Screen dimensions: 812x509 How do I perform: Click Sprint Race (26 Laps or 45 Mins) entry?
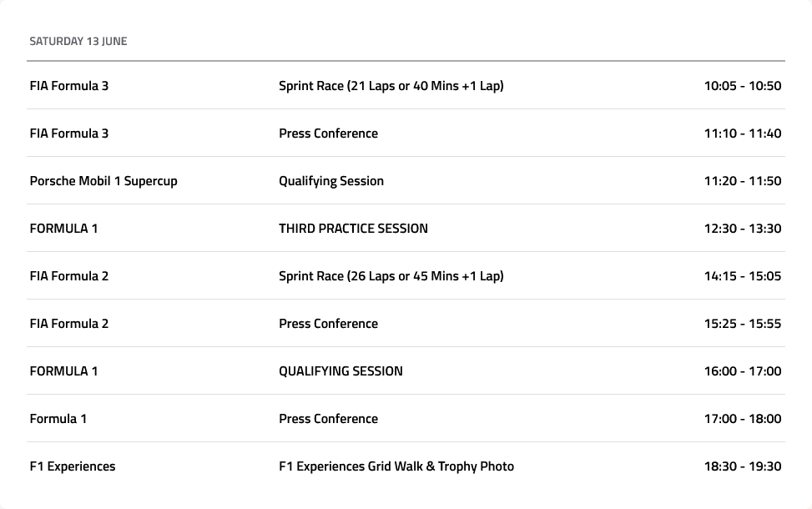(x=391, y=276)
